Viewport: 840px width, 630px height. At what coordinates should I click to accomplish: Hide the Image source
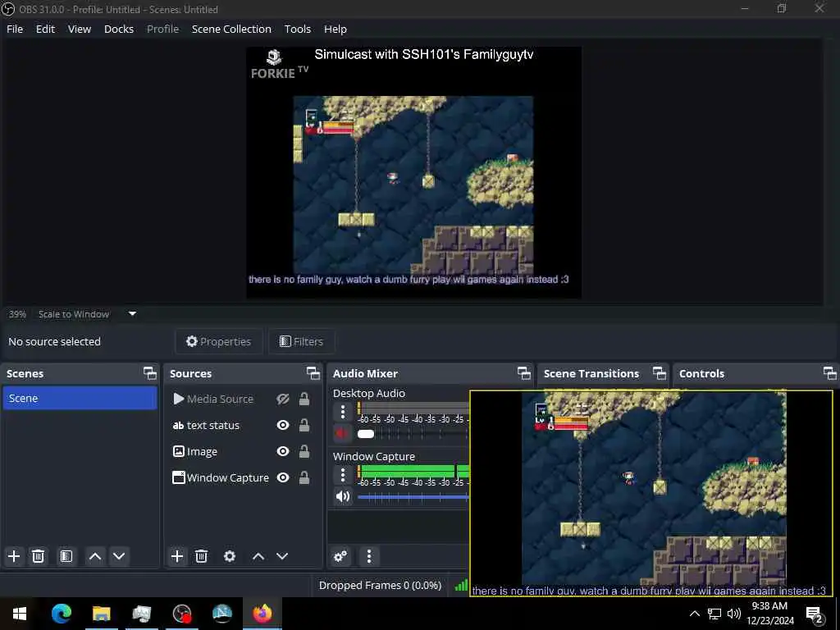point(282,451)
